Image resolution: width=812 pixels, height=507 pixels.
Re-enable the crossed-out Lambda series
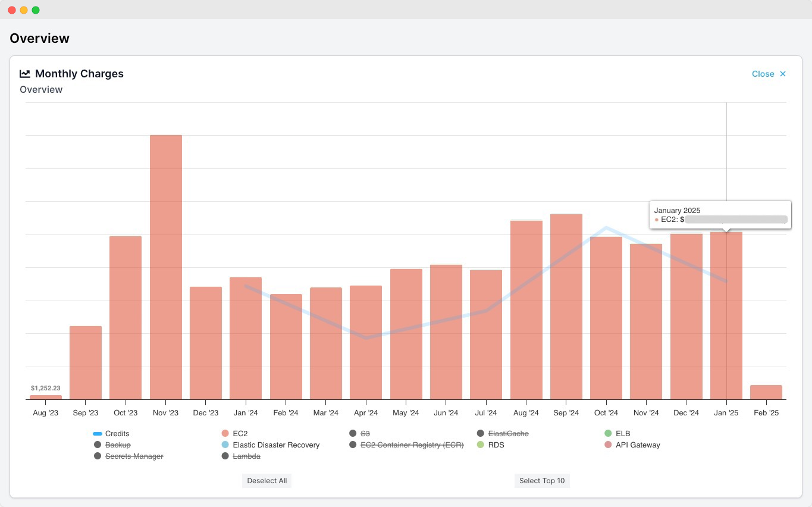[247, 456]
